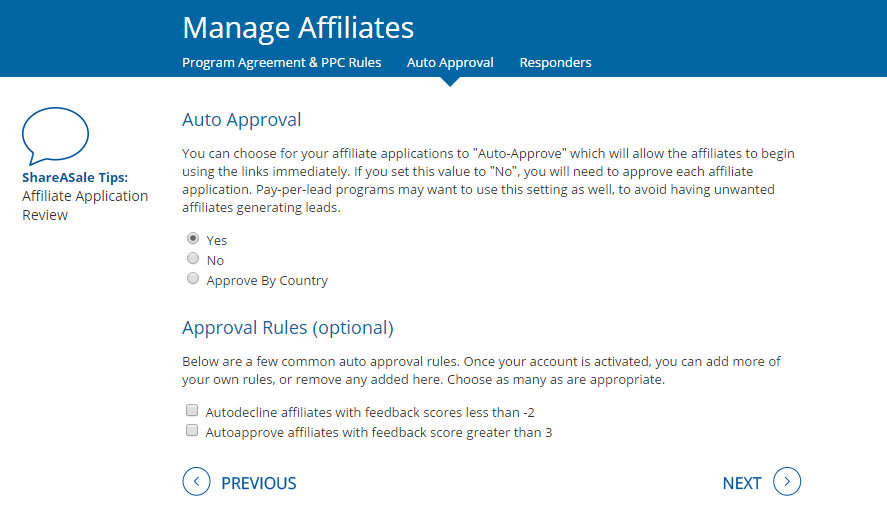The image size is (887, 519).
Task: Click the ShareASale Tips label
Action: 75,177
